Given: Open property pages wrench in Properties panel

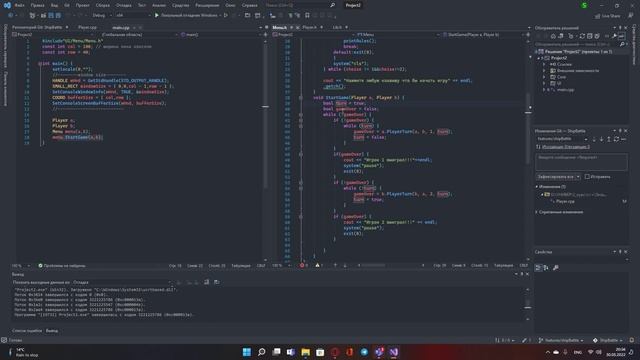Looking at the screenshot, I should (556, 268).
